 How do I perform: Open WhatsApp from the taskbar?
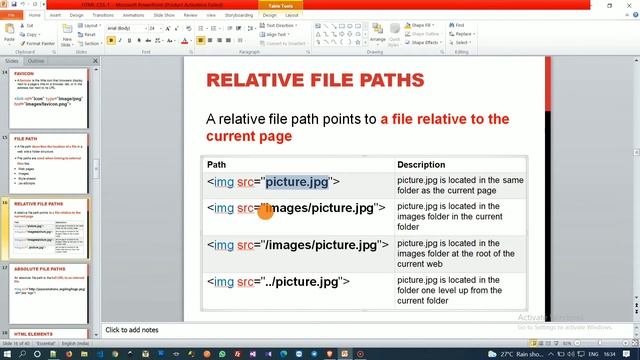(x=222, y=354)
